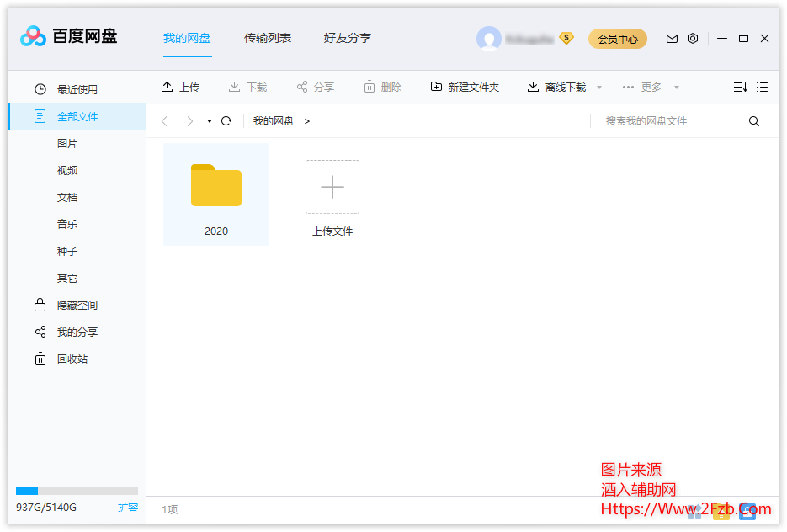Open navigation history dropdown triangle
Screen dimensions: 787x532
point(210,121)
